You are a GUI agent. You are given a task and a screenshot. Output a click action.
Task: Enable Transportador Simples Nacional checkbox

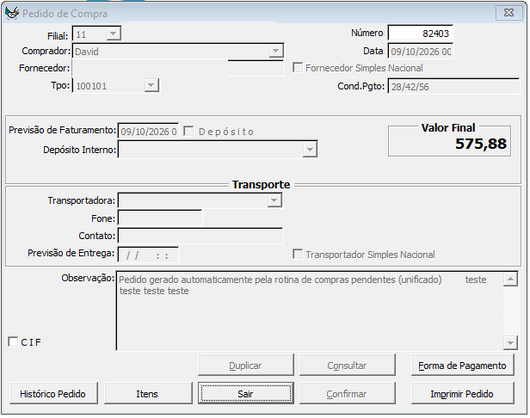click(x=298, y=254)
